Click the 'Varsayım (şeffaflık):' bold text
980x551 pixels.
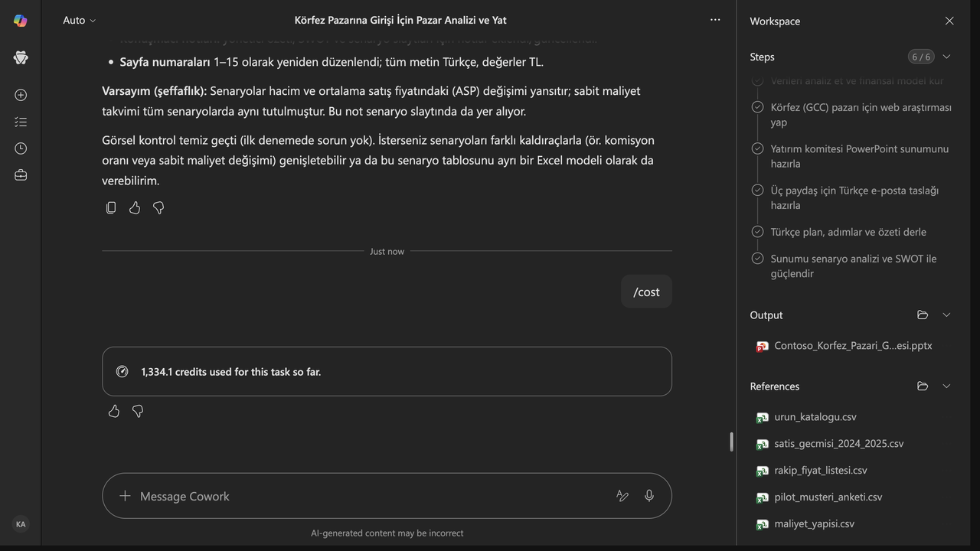click(155, 90)
